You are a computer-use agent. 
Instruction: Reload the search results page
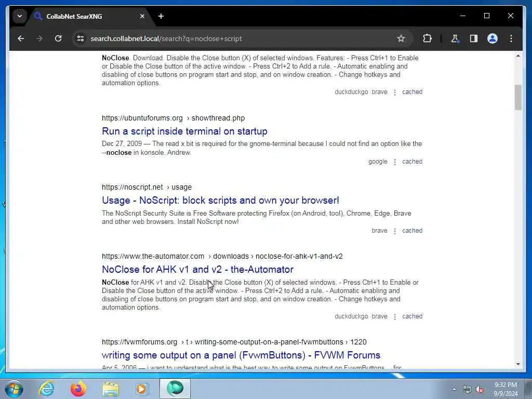click(x=58, y=38)
